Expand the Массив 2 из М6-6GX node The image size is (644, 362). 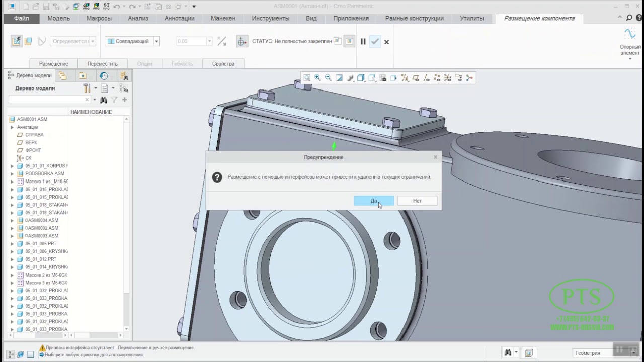point(12,275)
